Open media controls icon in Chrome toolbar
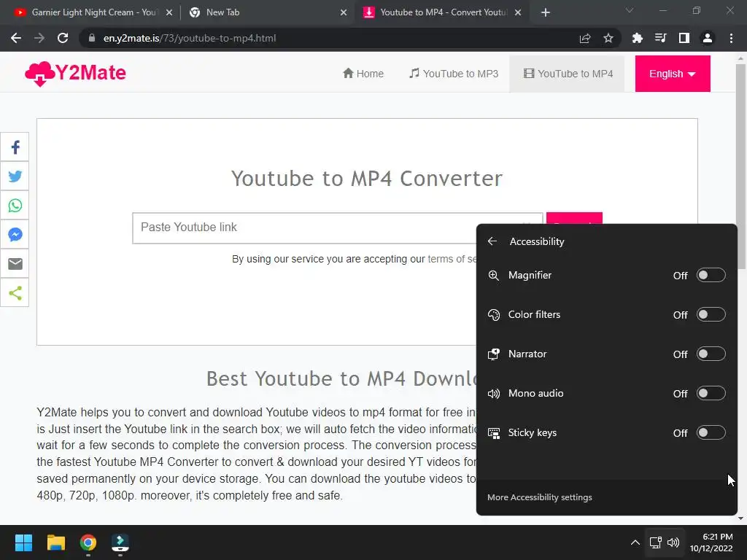This screenshot has width=747, height=560. tap(660, 38)
